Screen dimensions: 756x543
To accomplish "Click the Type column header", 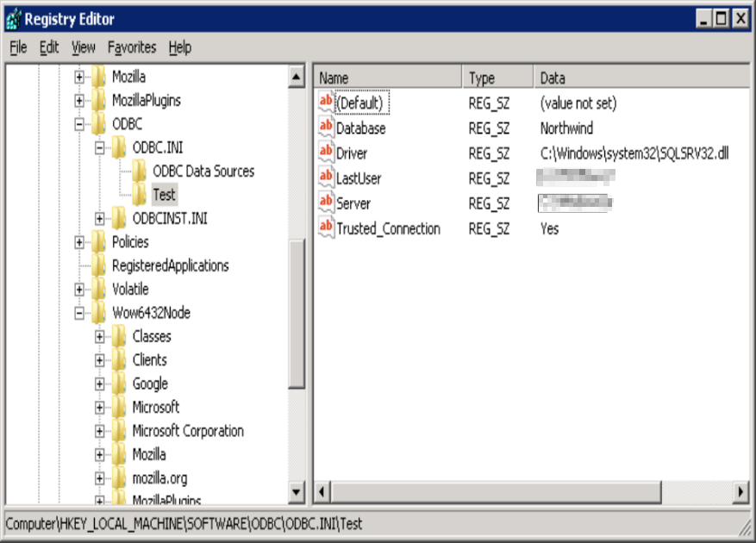I will (498, 78).
